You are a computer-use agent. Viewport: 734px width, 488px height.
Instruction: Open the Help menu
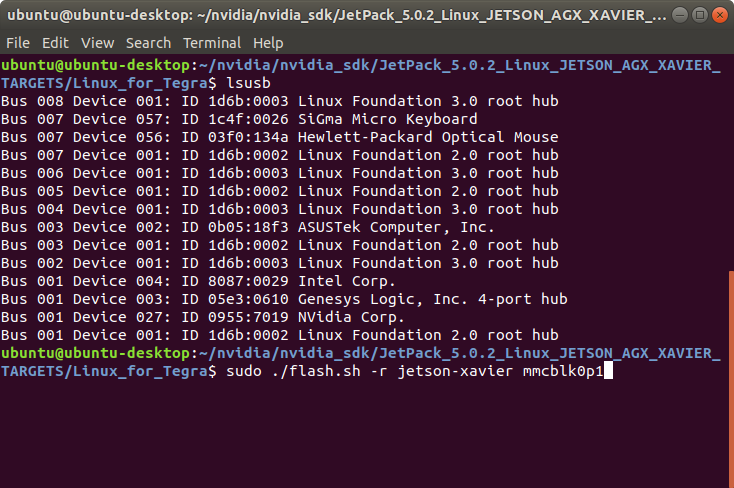click(x=268, y=43)
